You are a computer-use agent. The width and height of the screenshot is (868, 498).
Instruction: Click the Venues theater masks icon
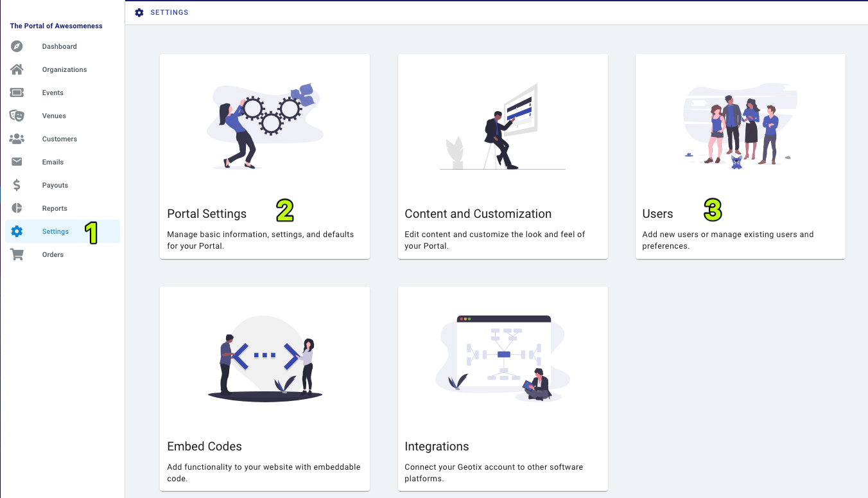17,116
